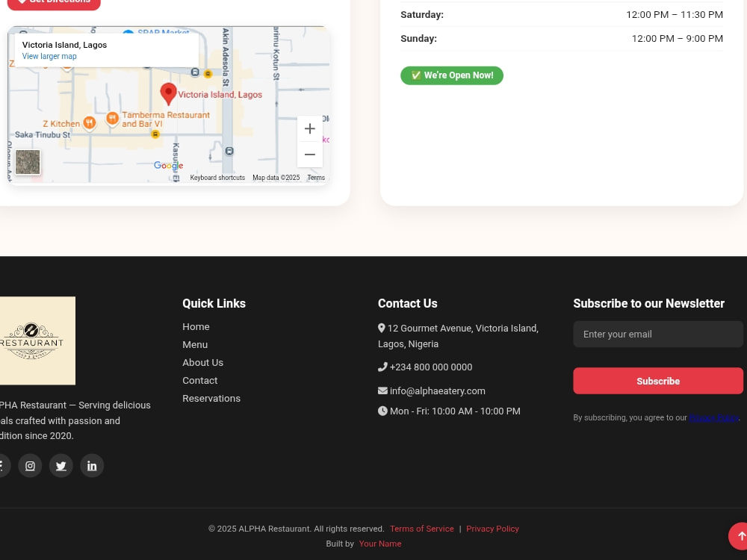Click the Z Kitchen restaurant marker
Screen dimensions: 747x560
[x=89, y=123]
